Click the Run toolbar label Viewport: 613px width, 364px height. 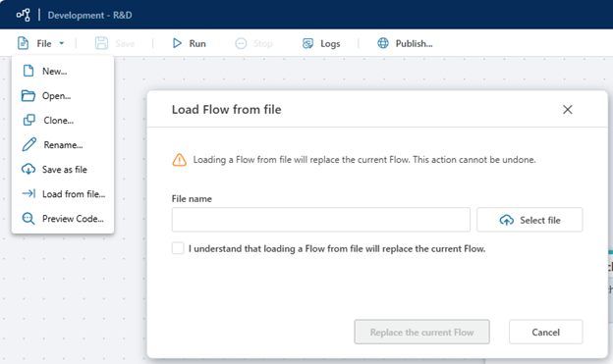click(197, 44)
